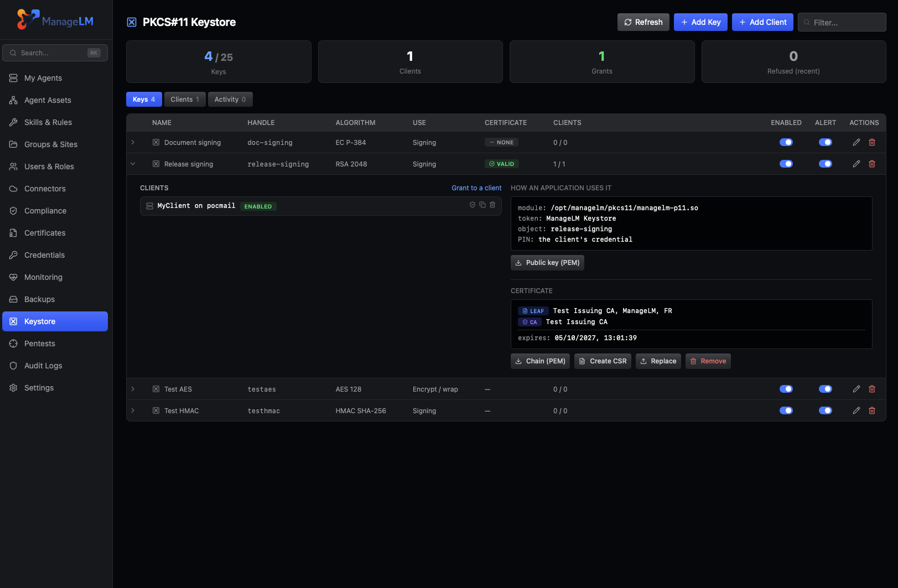The image size is (898, 588).
Task: Click the release-signing handle text
Action: point(278,164)
